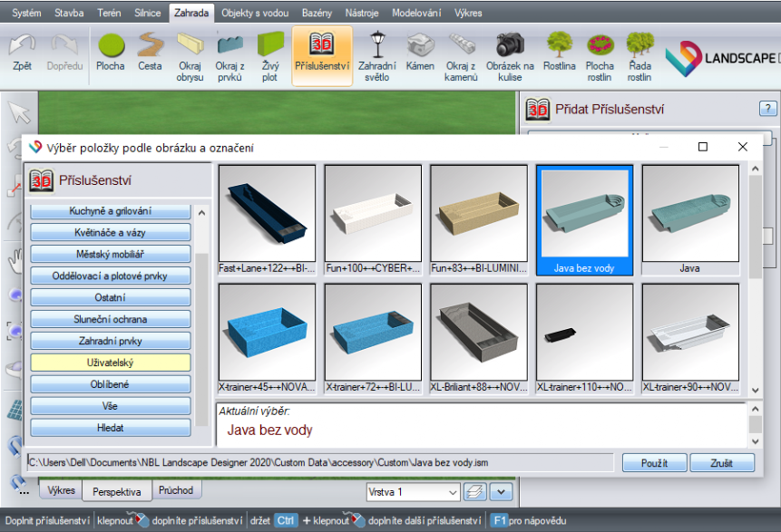Open help with the question mark button
This screenshot has height=532, width=781.
pos(767,108)
